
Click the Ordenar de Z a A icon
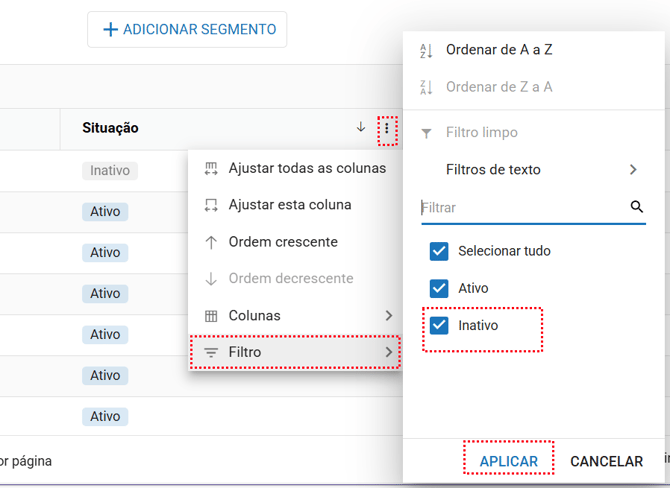coord(427,87)
